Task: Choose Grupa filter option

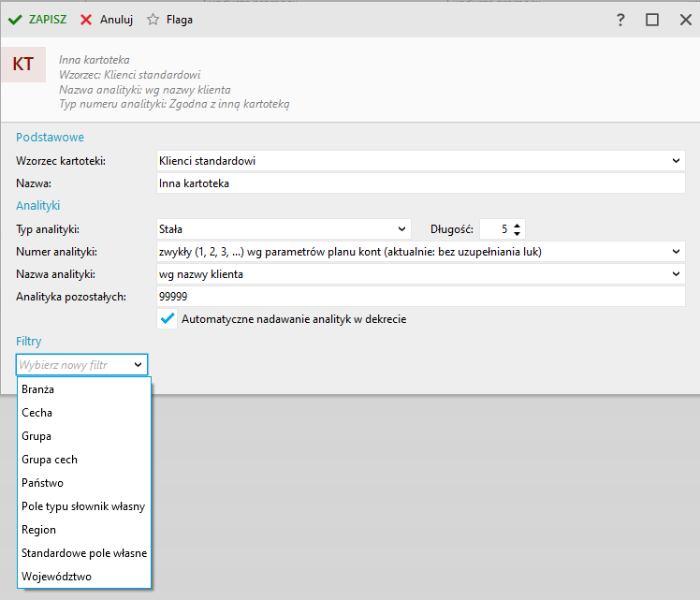Action: tap(84, 436)
